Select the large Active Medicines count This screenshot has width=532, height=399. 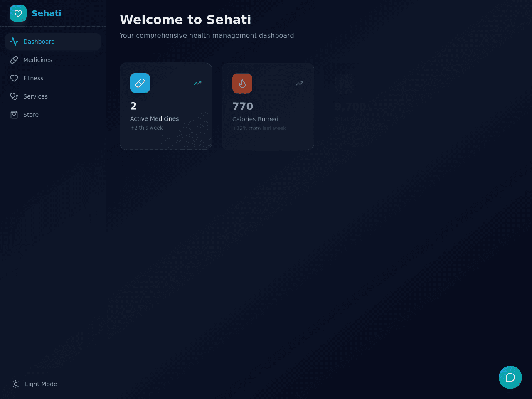pos(133,106)
